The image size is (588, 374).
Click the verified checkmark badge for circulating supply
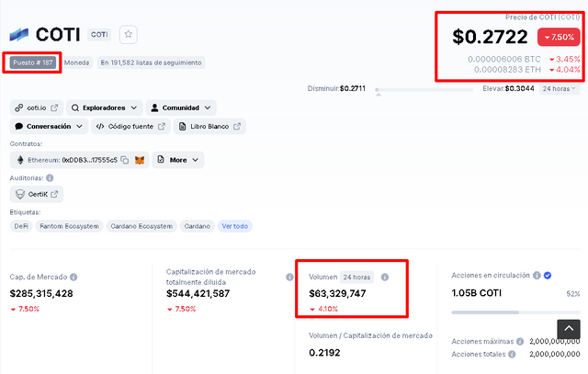[x=548, y=276]
